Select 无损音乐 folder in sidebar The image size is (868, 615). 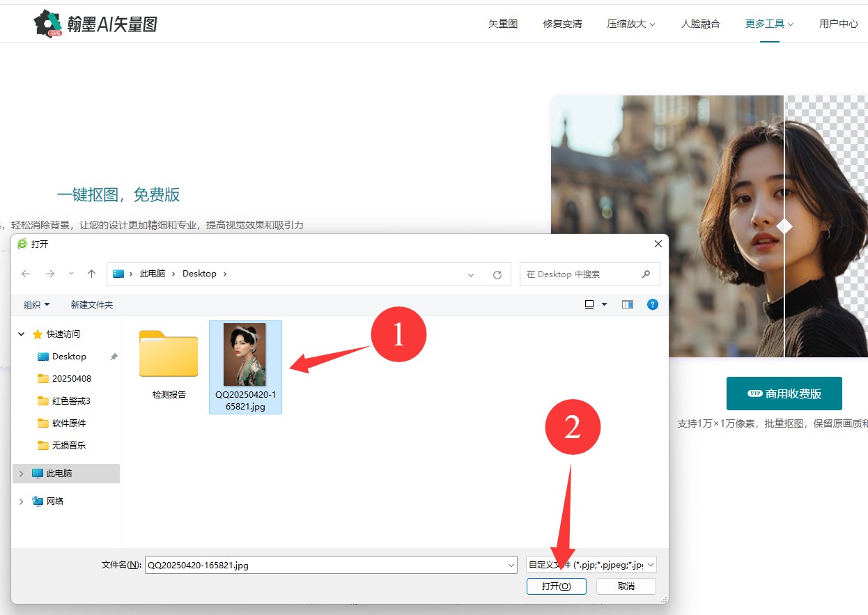[68, 445]
